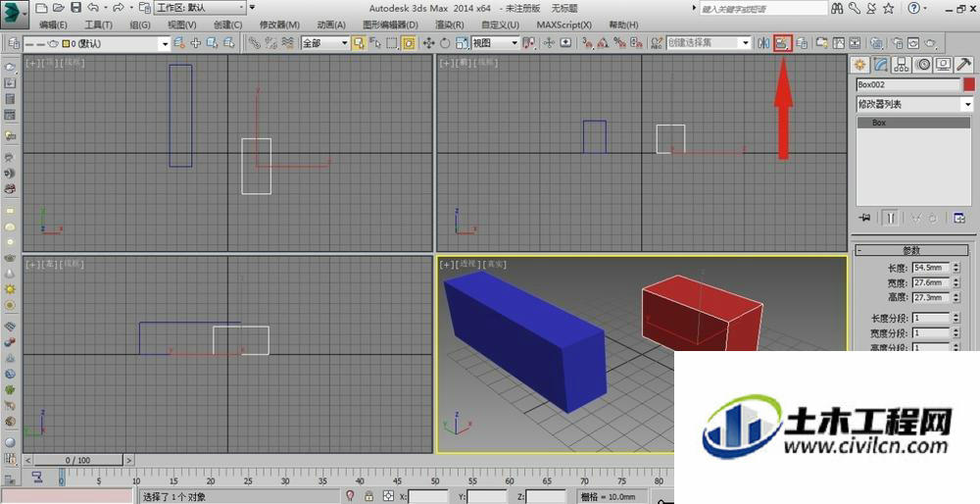Viewport: 980px width, 504px height.
Task: Click the Select and Link tool
Action: coord(255,43)
